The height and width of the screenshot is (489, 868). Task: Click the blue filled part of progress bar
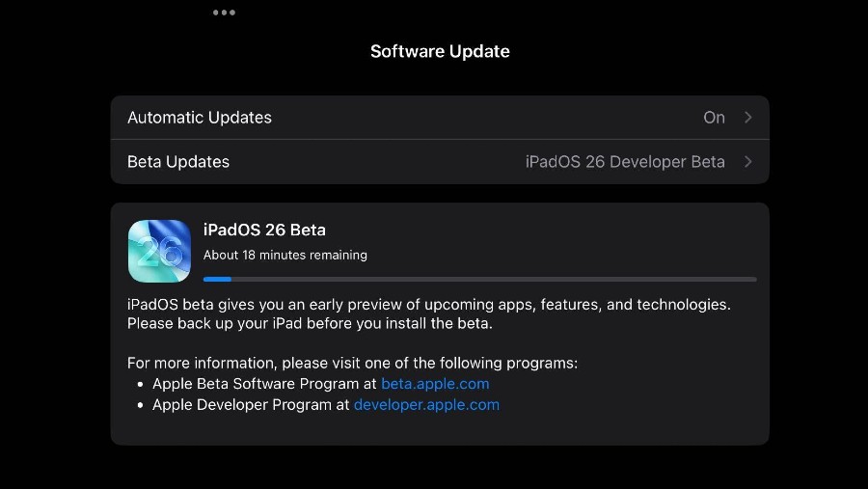point(217,279)
